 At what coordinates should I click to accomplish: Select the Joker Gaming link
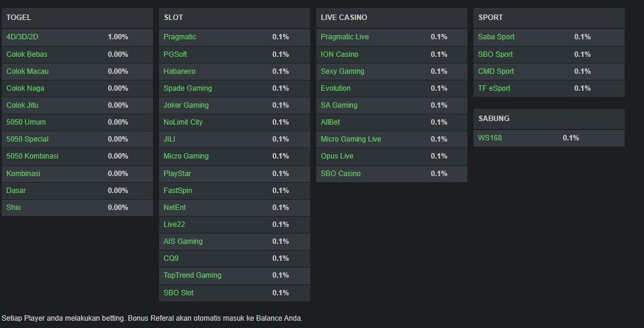pyautogui.click(x=186, y=105)
